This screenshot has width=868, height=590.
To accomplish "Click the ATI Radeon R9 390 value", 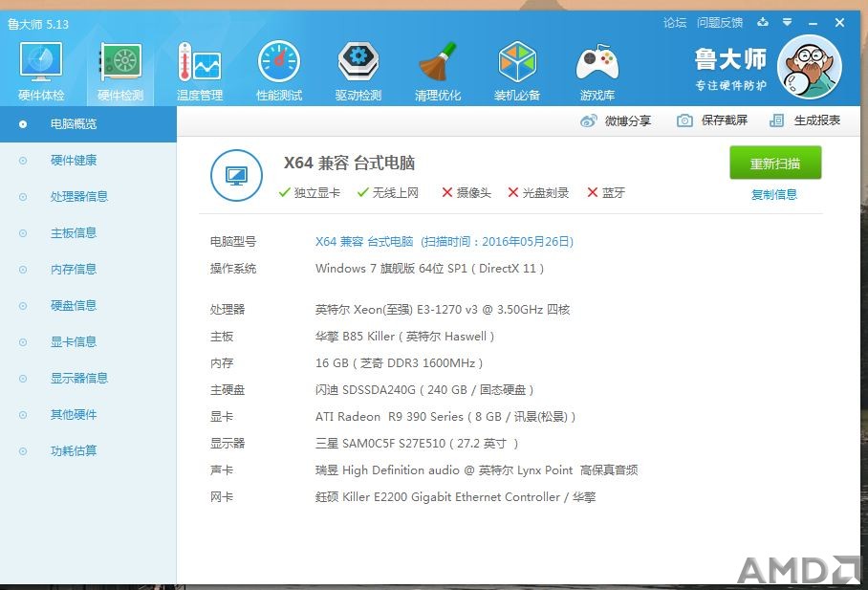I will 445,417.
